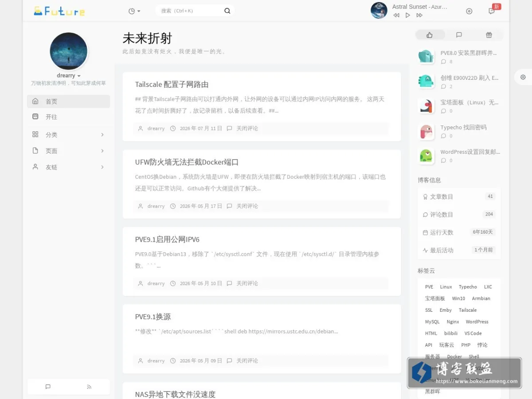Expand the 页面 chevron arrow

click(x=102, y=151)
